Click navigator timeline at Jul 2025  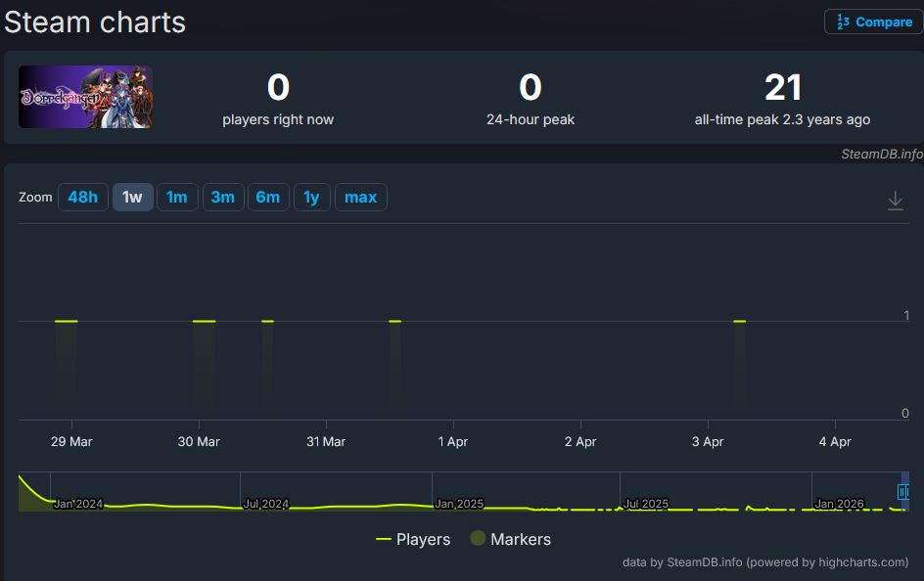point(646,504)
